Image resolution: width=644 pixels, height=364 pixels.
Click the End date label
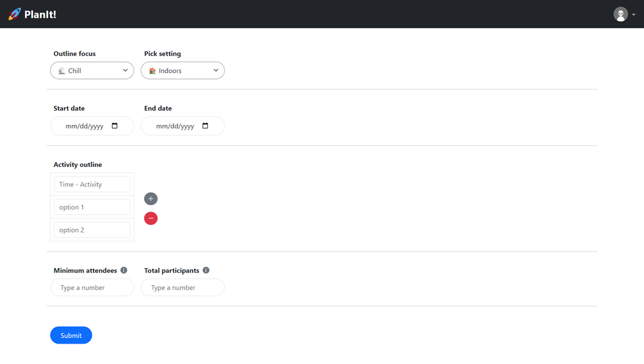(158, 108)
